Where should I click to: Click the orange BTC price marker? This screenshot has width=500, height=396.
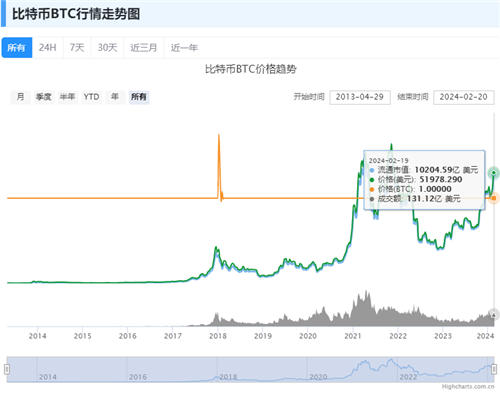coord(494,198)
